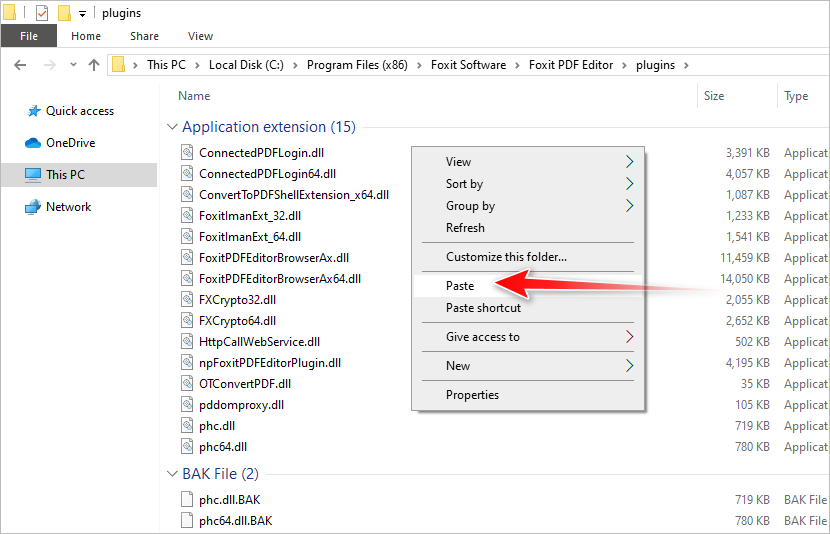
Task: Click the FXCrypto32.dll file icon
Action: click(187, 299)
